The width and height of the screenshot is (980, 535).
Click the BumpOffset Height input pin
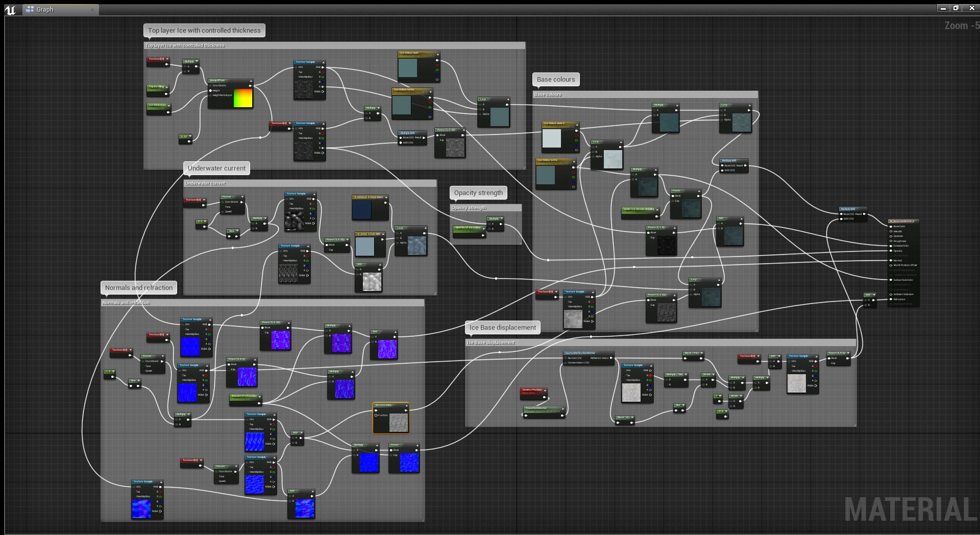(211, 90)
